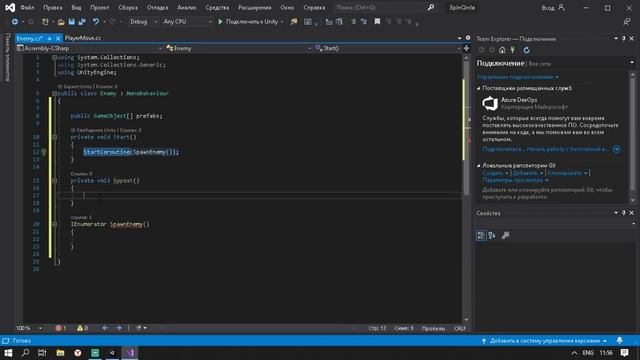Image resolution: width=640 pixels, height=360 pixels.
Task: Click the Task View taskbar icon
Action: click(x=42, y=353)
